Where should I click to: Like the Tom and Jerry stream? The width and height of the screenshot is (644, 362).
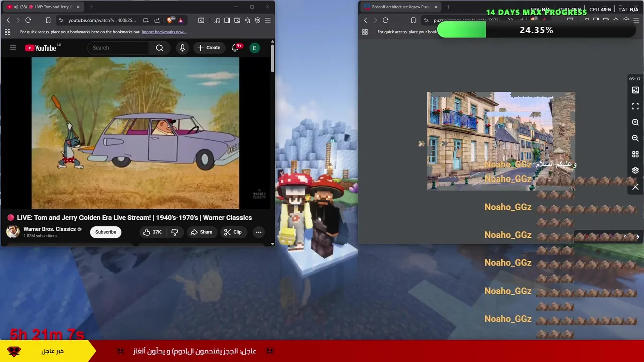[152, 232]
